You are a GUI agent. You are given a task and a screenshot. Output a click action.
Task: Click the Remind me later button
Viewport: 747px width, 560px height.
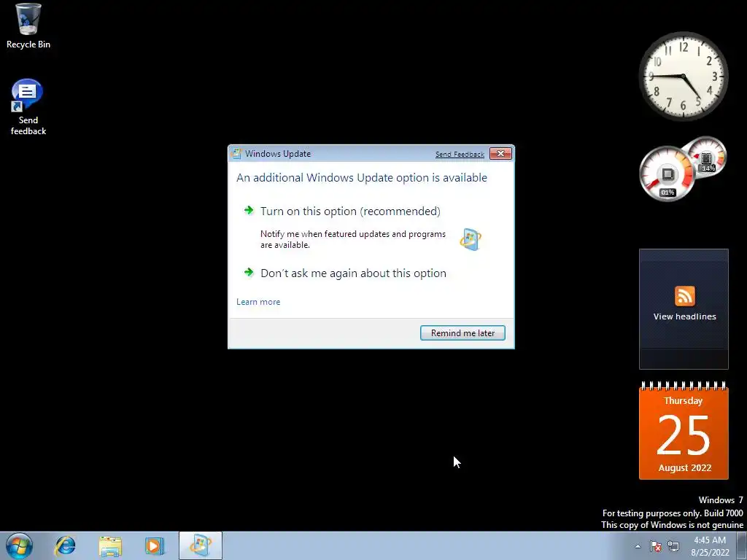coord(462,332)
